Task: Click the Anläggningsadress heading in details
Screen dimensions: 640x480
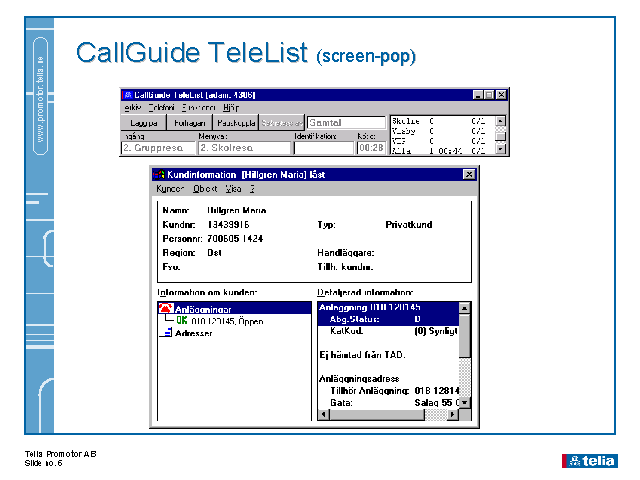Action: [359, 379]
